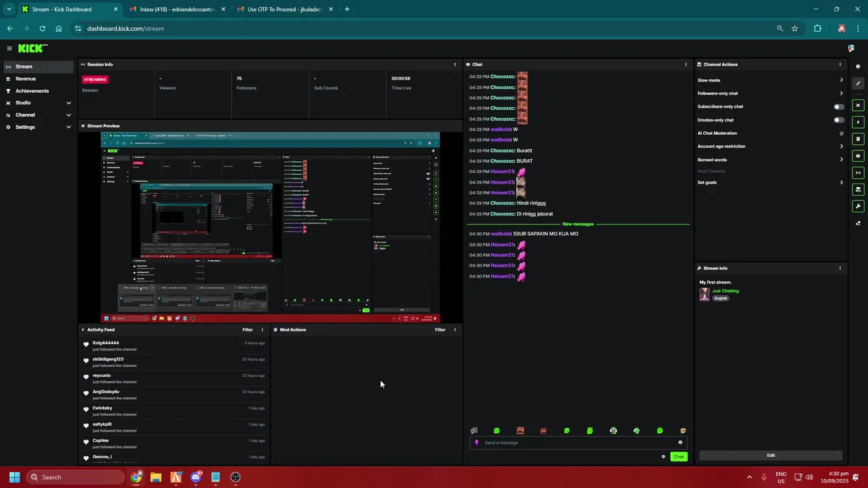Insert the red angry face emote
Viewport: 868px width, 488px height.
coord(543,431)
